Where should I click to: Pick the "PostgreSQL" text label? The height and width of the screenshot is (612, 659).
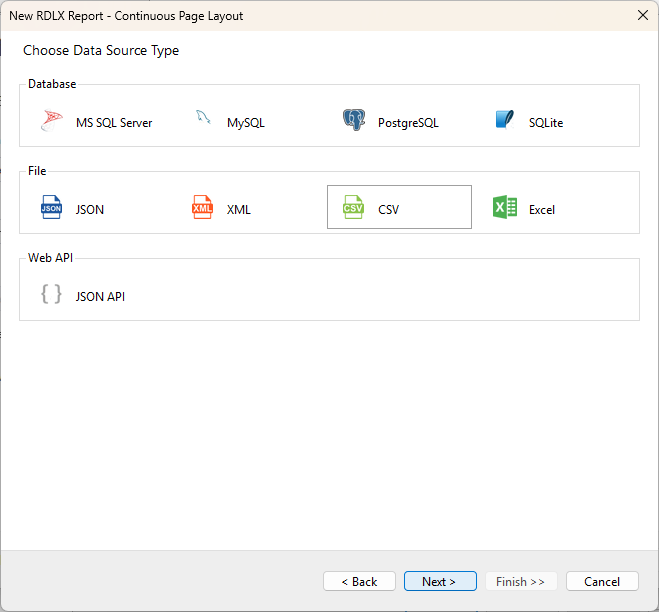tap(408, 123)
